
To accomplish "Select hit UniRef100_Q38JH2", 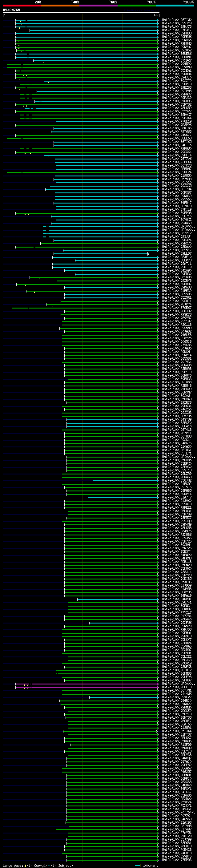I will click(x=177, y=481).
